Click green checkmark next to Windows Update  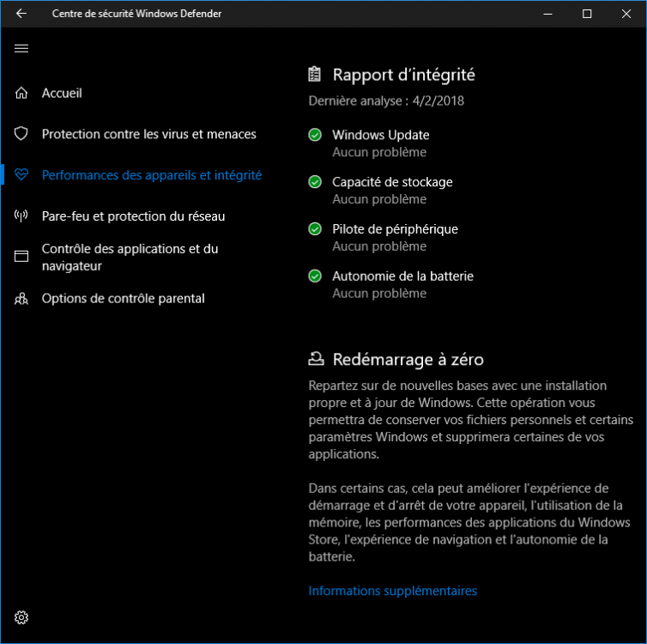point(315,135)
